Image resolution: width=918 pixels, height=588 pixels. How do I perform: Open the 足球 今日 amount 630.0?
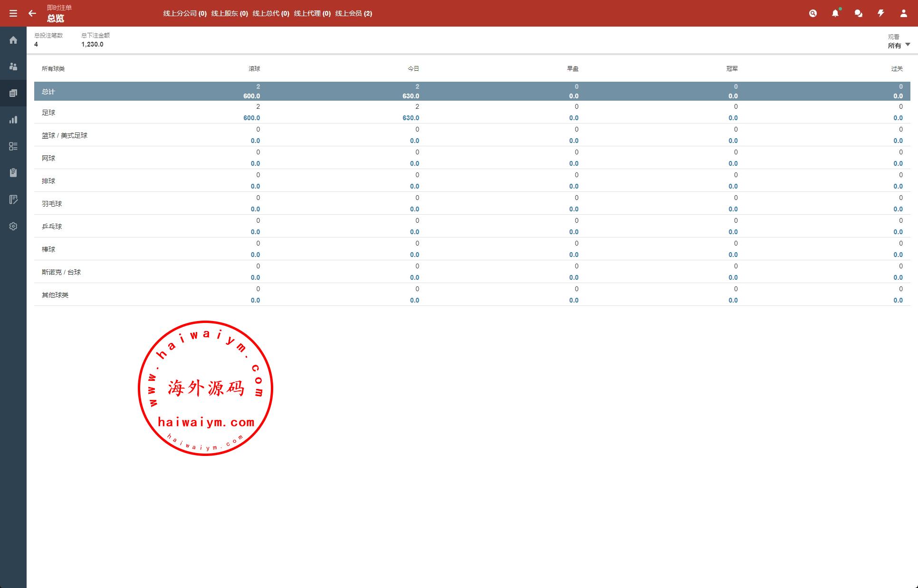[411, 118]
